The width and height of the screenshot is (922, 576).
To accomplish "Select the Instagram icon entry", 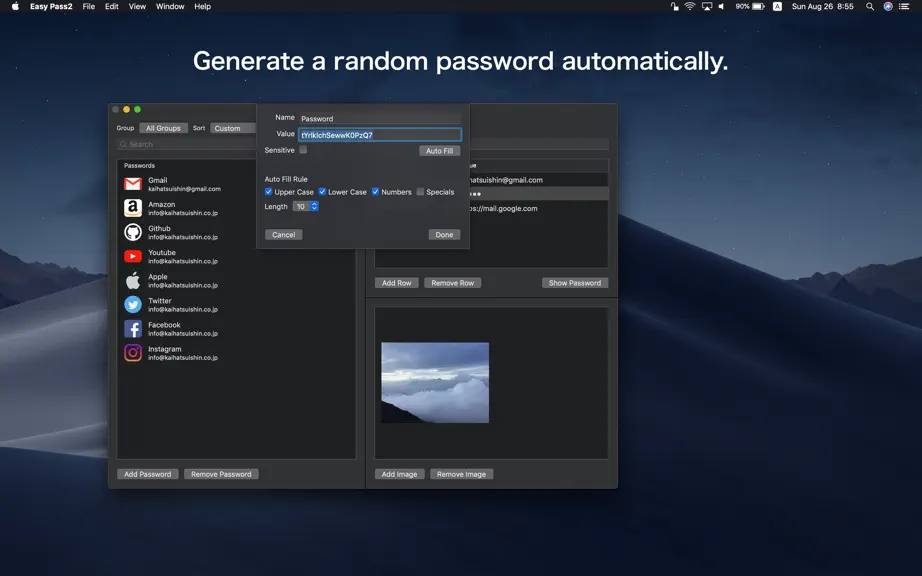I will tap(133, 353).
